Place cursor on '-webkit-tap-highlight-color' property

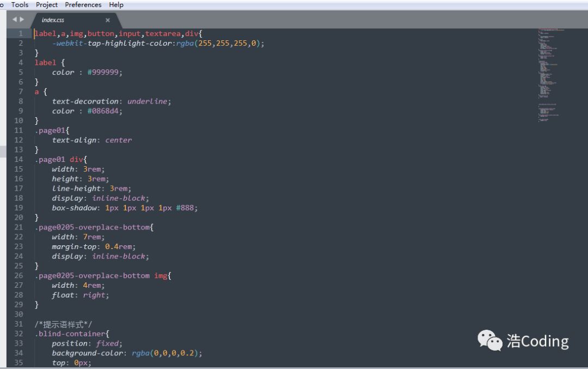[x=113, y=43]
